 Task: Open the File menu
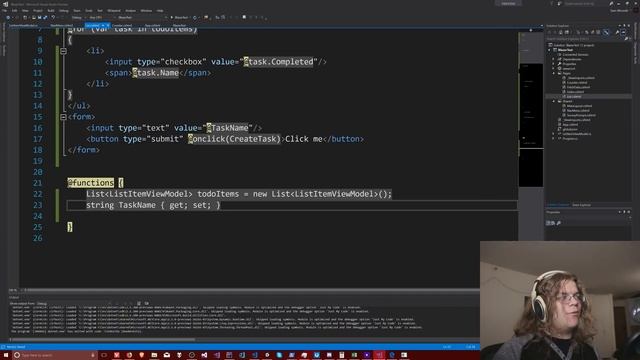click(x=4, y=10)
